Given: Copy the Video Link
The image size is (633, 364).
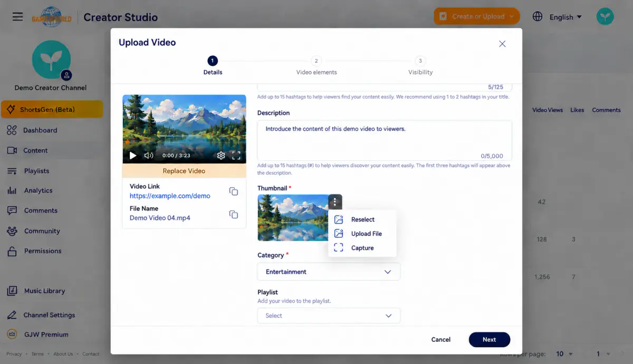Looking at the screenshot, I should click(x=234, y=191).
